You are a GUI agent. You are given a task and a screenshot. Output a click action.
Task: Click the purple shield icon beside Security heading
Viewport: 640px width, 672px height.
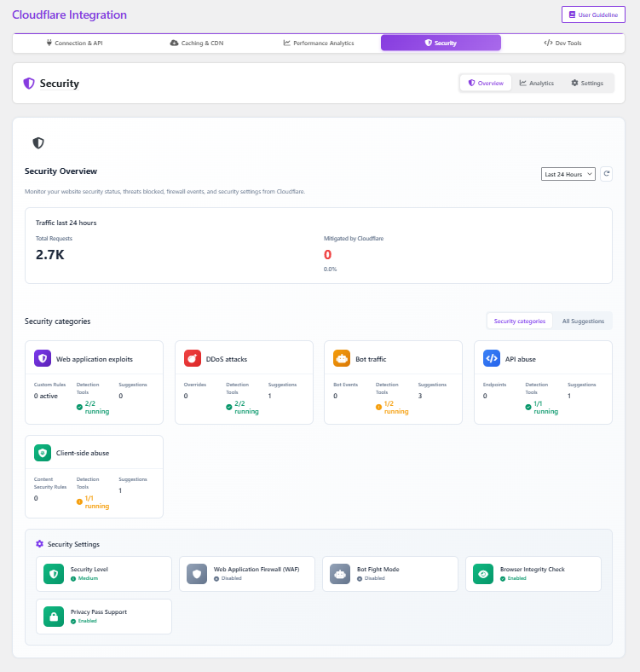29,83
